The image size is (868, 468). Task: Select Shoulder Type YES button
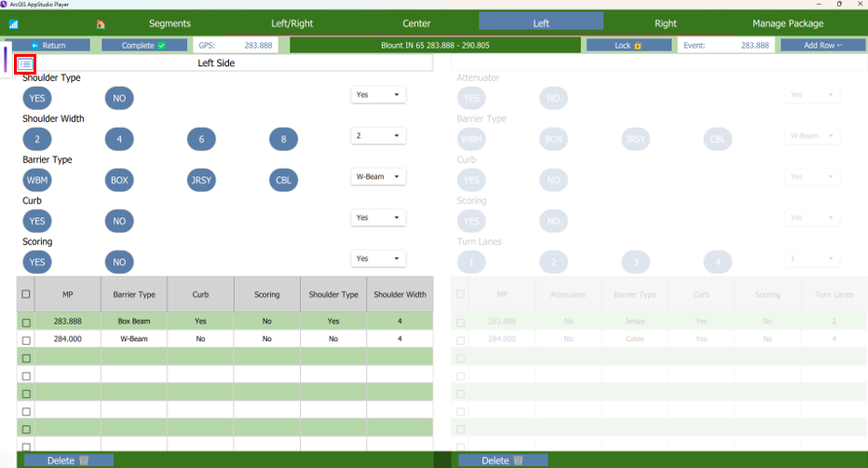click(x=37, y=98)
